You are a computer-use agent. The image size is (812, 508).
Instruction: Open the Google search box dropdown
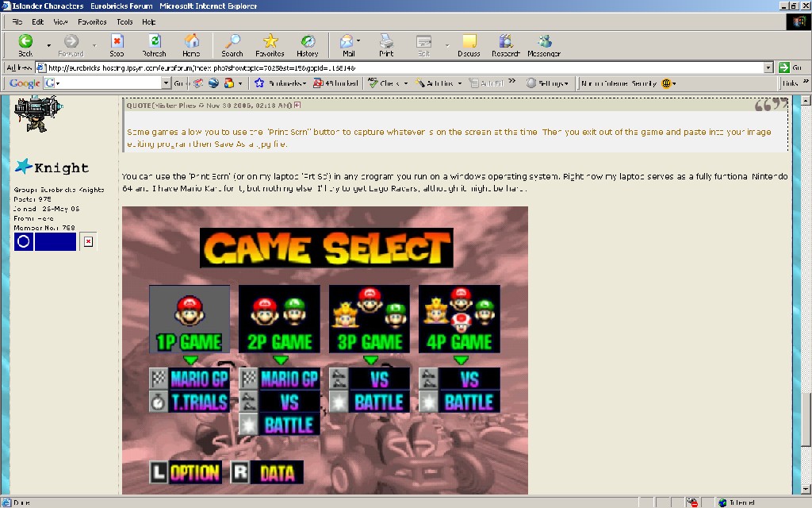coord(166,83)
